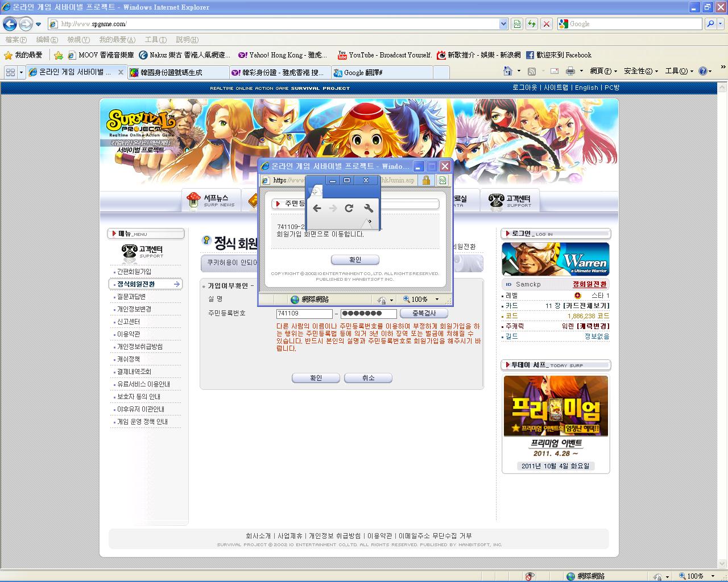Open the main window zoom dropdown arrow
The width and height of the screenshot is (728, 582).
(x=713, y=576)
